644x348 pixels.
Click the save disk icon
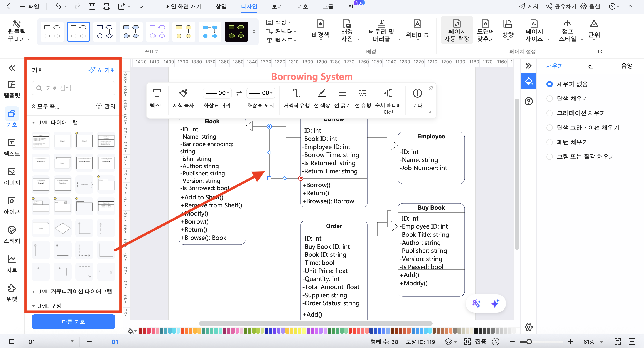(x=92, y=6)
